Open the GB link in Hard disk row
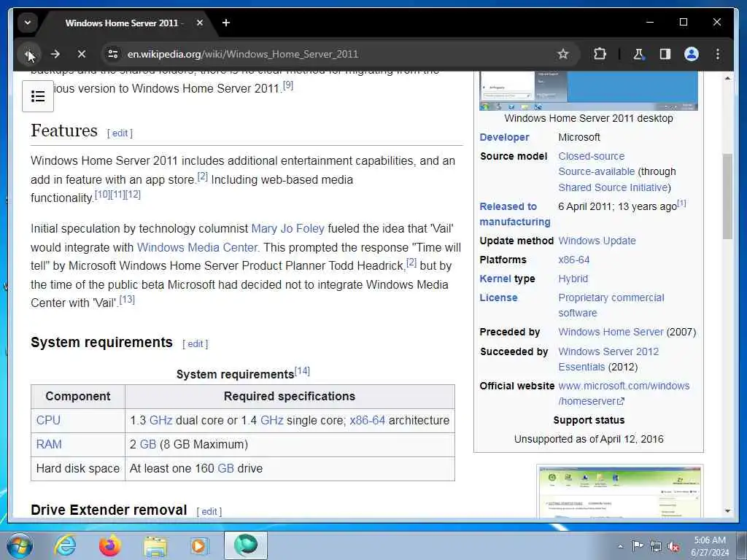 pos(226,469)
